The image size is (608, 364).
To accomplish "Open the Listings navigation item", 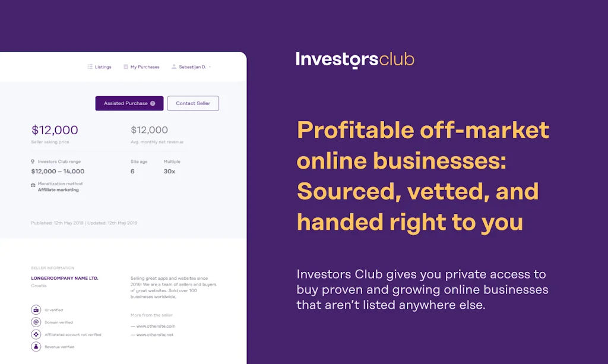I will [x=103, y=67].
